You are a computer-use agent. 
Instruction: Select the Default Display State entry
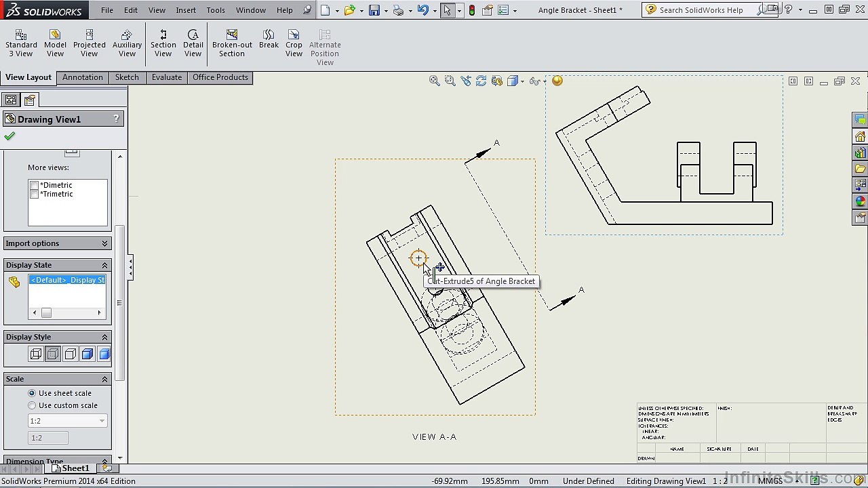tap(67, 280)
